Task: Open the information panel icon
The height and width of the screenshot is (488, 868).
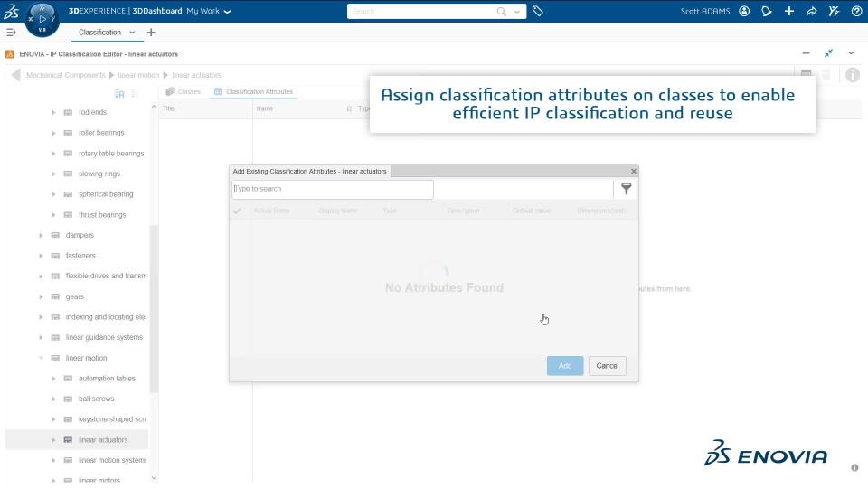Action: pos(853,75)
